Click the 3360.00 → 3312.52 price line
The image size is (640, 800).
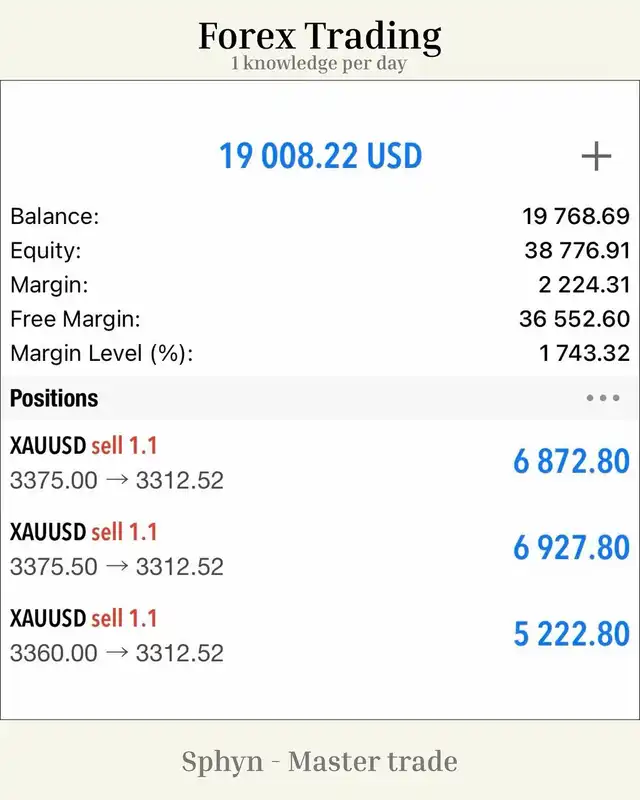tap(117, 654)
